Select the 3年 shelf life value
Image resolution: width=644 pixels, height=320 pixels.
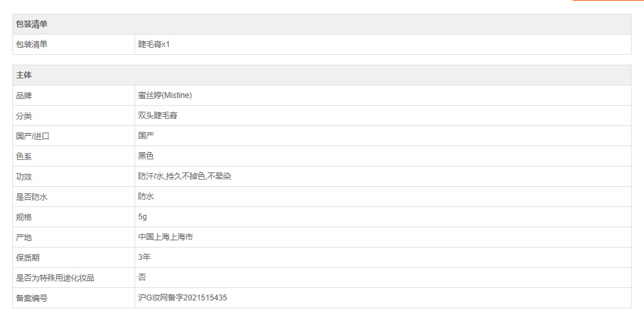coord(144,257)
